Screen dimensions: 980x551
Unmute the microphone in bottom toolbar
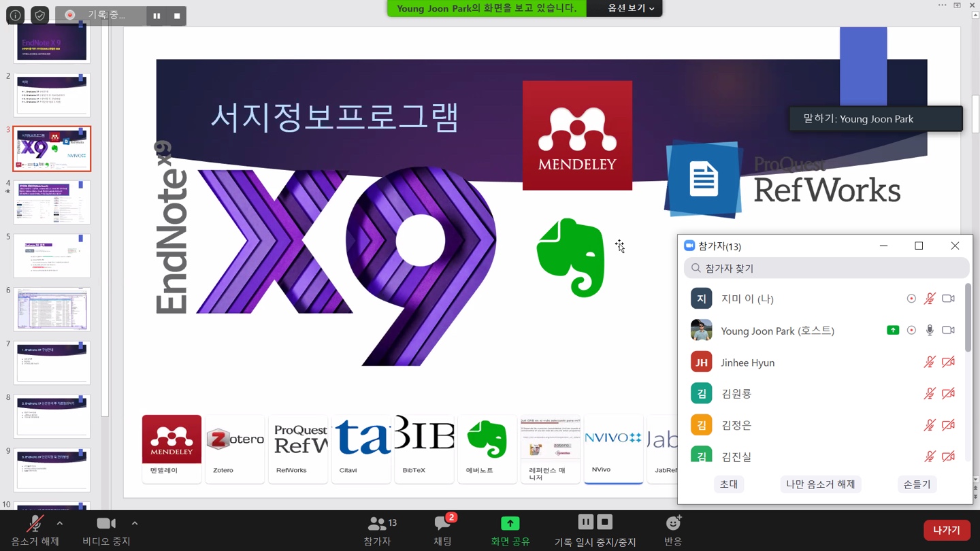(34, 523)
